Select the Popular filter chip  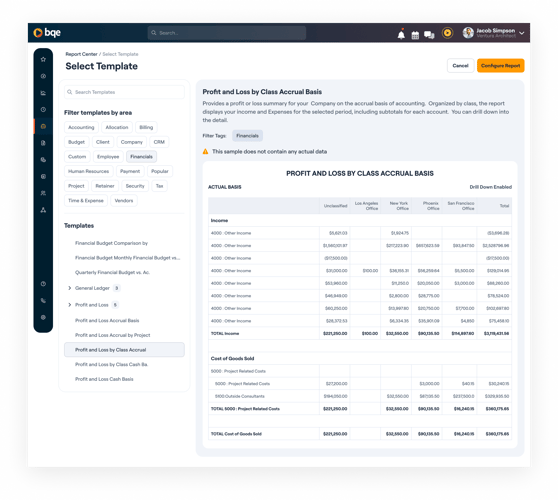click(160, 171)
